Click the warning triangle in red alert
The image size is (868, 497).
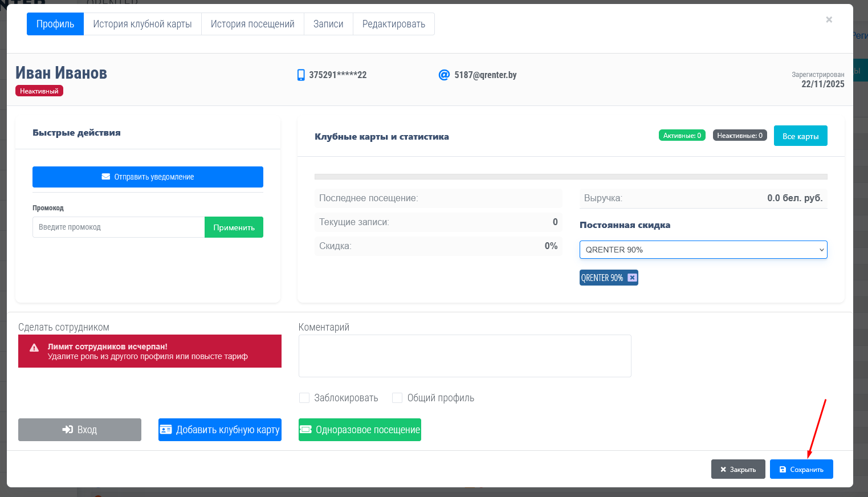tap(34, 348)
